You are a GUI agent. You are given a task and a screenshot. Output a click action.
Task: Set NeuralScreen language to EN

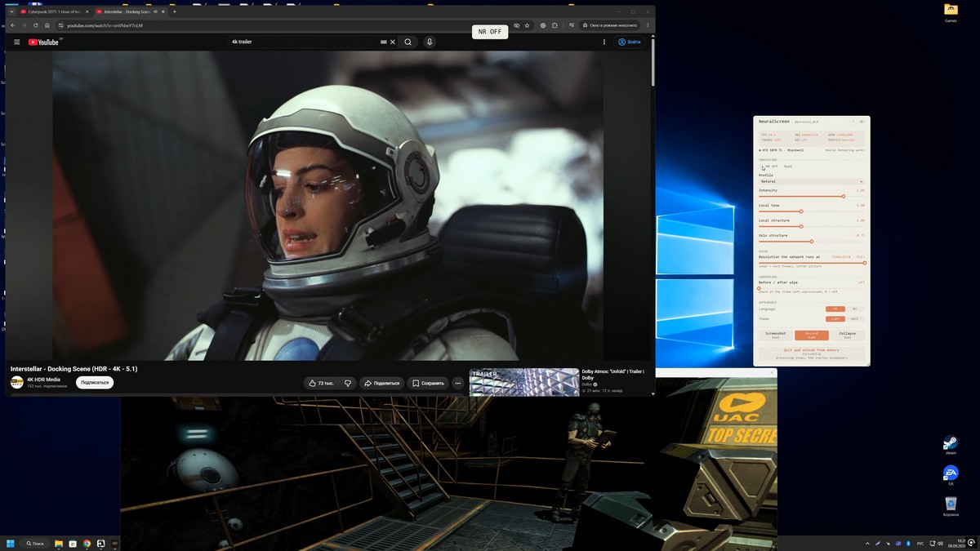pyautogui.click(x=835, y=309)
